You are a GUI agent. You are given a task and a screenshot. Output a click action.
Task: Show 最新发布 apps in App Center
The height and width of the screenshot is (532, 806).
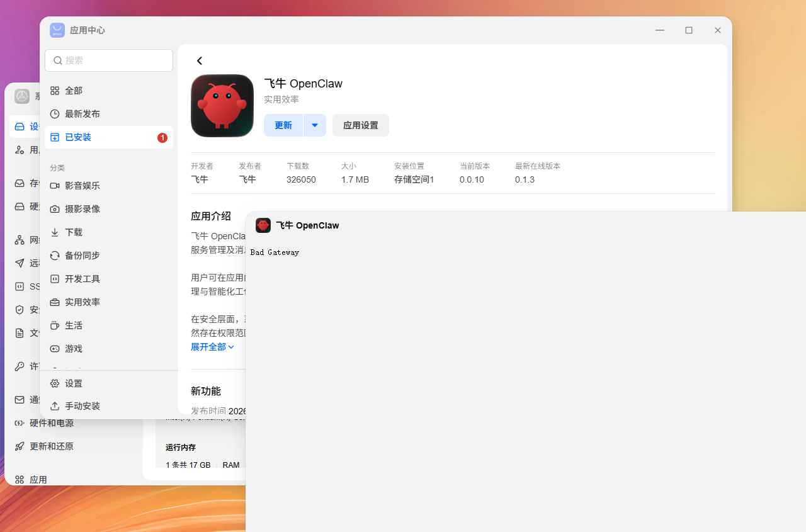click(x=109, y=114)
